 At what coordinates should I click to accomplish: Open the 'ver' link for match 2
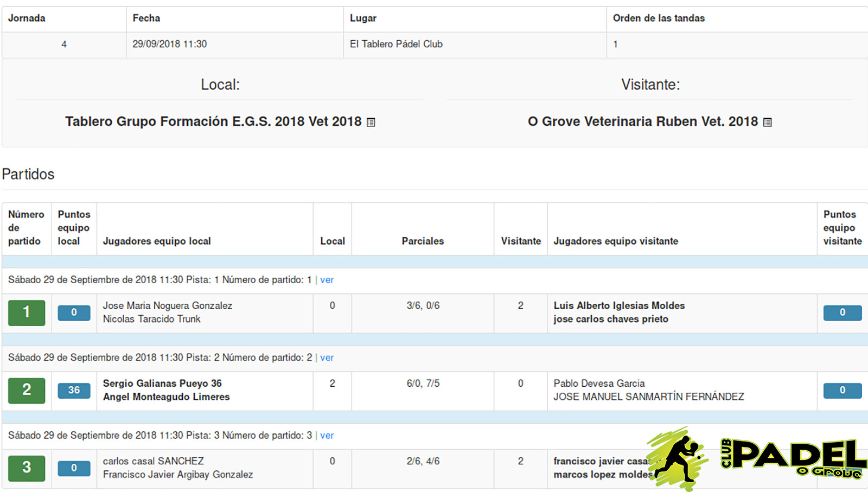pyautogui.click(x=327, y=357)
